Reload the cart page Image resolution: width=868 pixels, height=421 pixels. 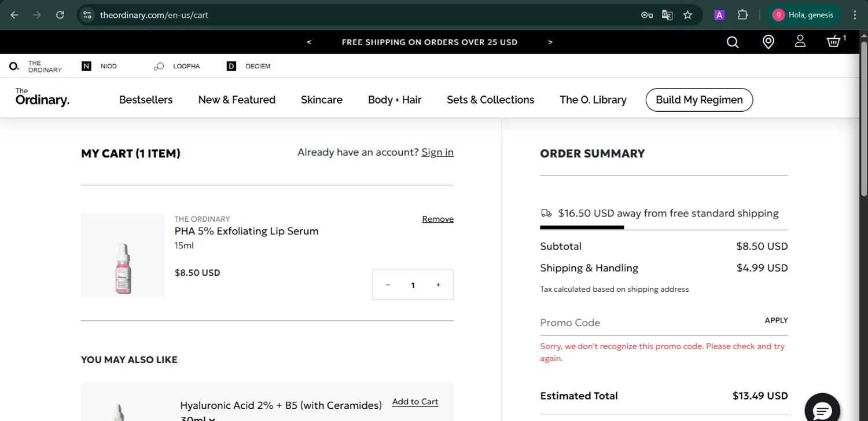[60, 15]
